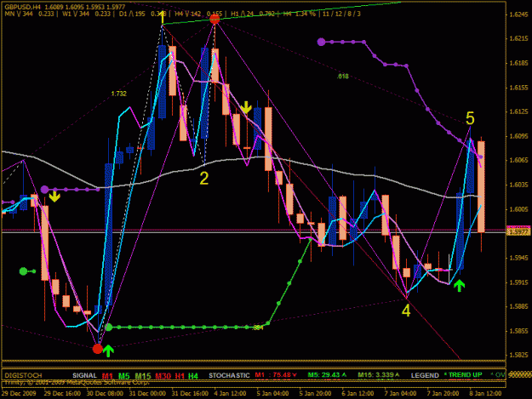Click the M5: 29.43 stochastic value
This screenshot has width=532, height=399.
pos(327,374)
